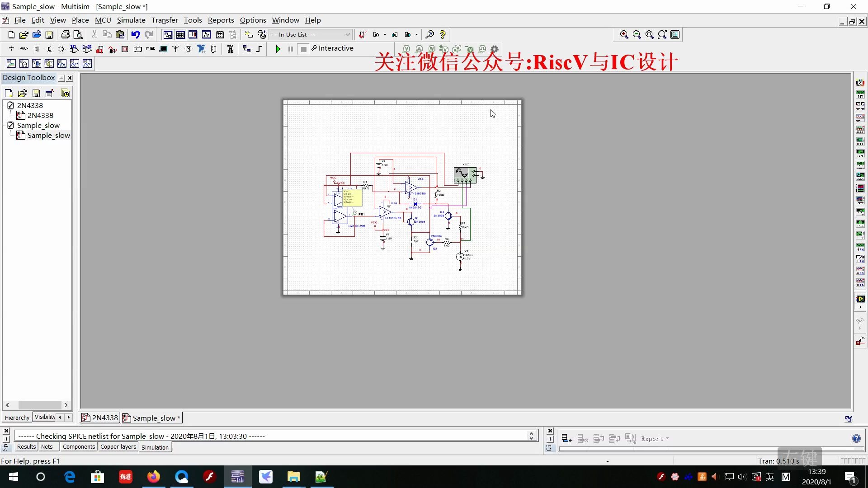Click the Zoom In magnifier icon
Screen dimensions: 868x488
[x=624, y=35]
